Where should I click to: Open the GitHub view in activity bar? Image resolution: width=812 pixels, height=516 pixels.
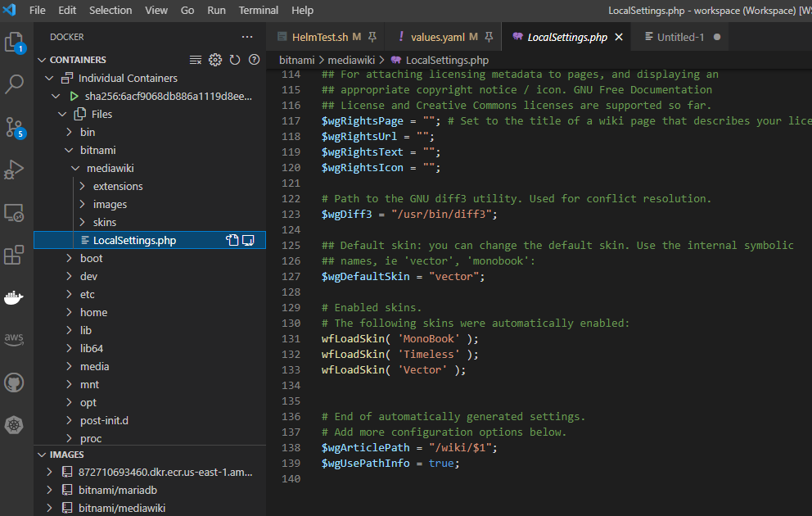coord(14,382)
